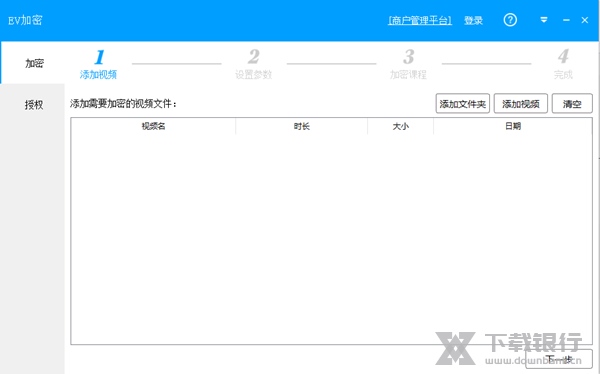Select step 2 设置参数
Viewport: 600px width, 374px height.
pos(253,64)
